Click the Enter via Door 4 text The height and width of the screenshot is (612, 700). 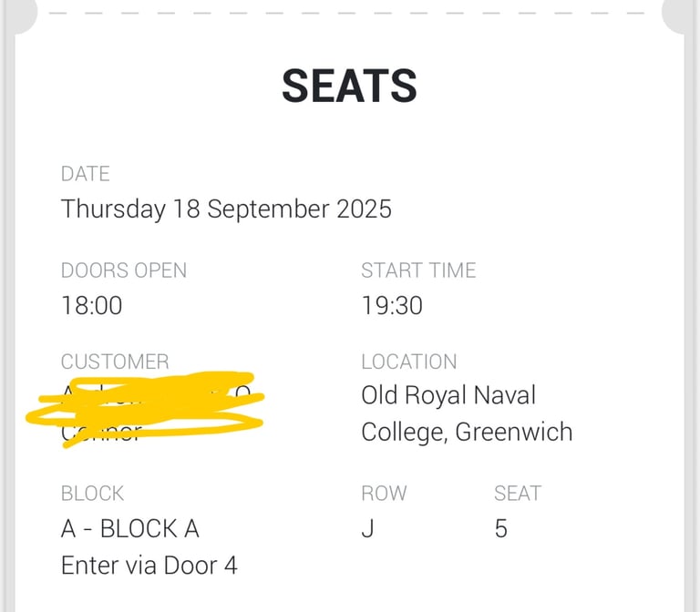149,566
